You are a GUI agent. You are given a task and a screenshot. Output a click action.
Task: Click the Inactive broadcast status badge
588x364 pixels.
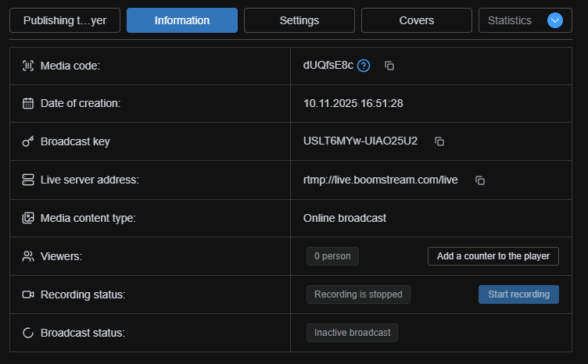pyautogui.click(x=352, y=333)
